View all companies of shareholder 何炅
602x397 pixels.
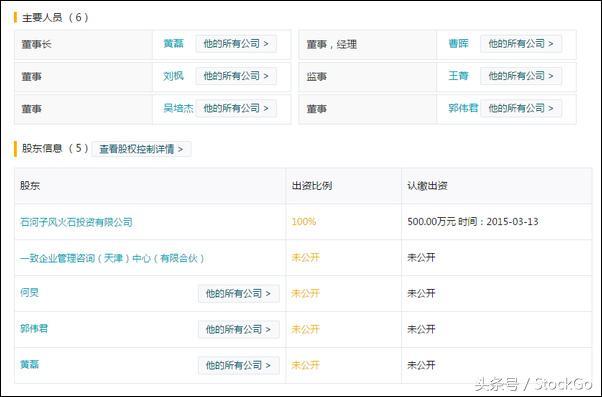(238, 293)
